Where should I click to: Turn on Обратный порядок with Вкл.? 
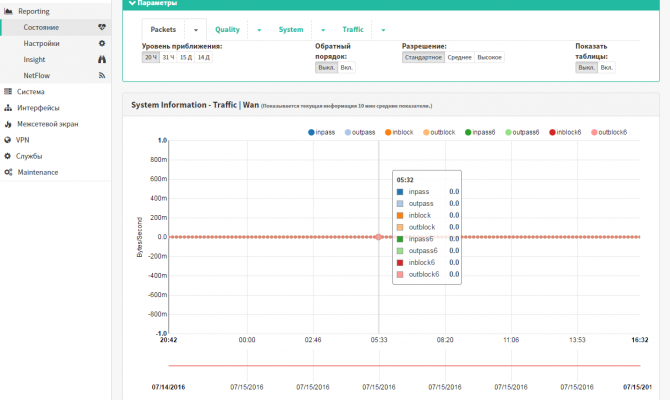point(347,68)
